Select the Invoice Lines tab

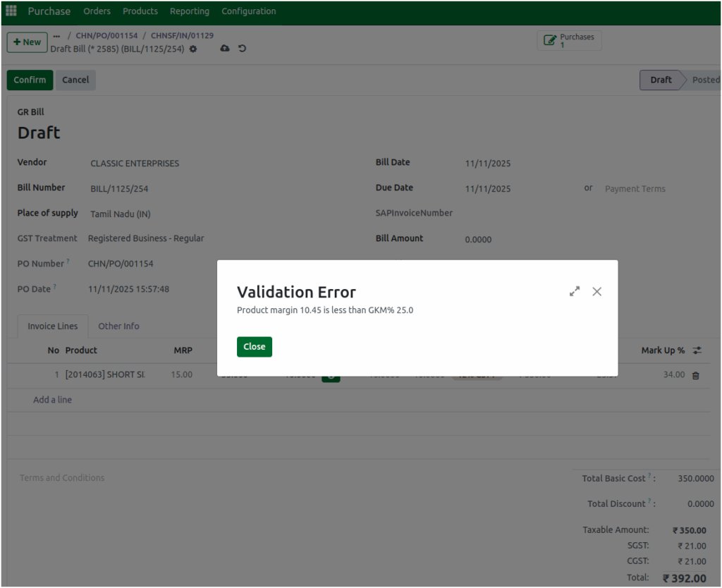pos(52,326)
